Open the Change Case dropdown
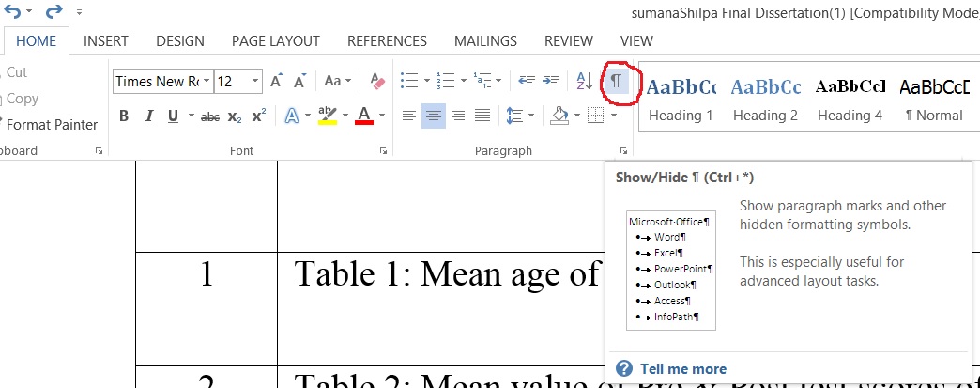Image resolution: width=980 pixels, height=388 pixels. 338,81
